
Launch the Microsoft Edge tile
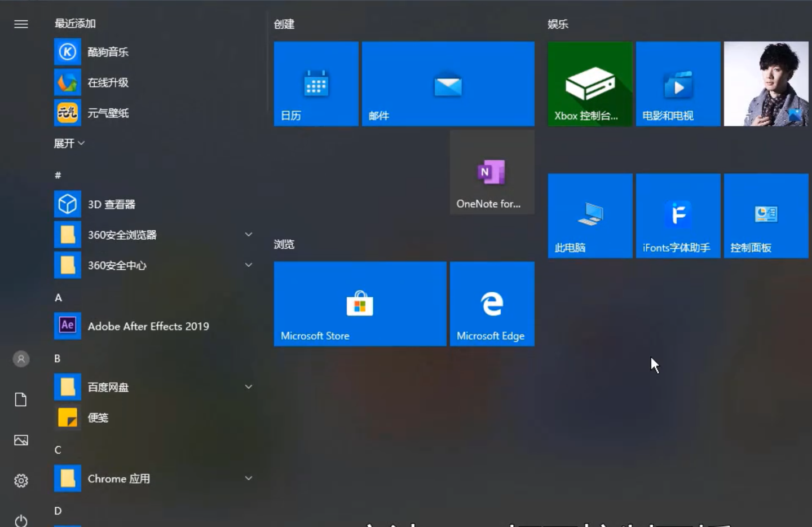tap(492, 304)
